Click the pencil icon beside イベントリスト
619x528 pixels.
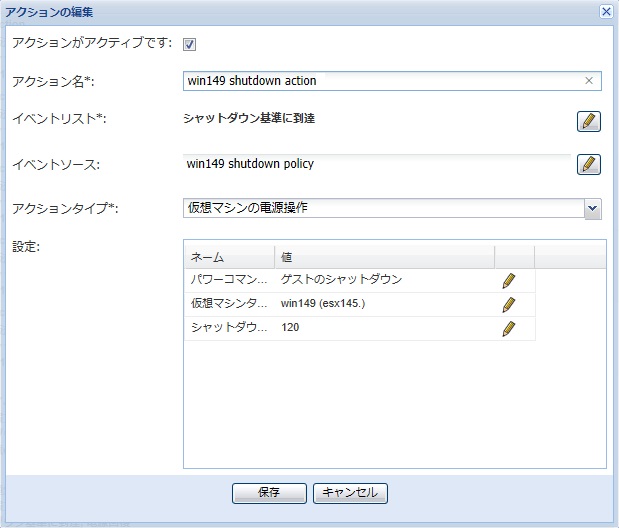tap(589, 122)
